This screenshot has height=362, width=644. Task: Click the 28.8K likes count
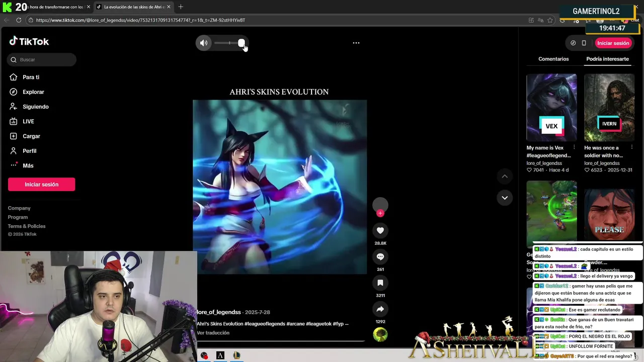(x=380, y=243)
